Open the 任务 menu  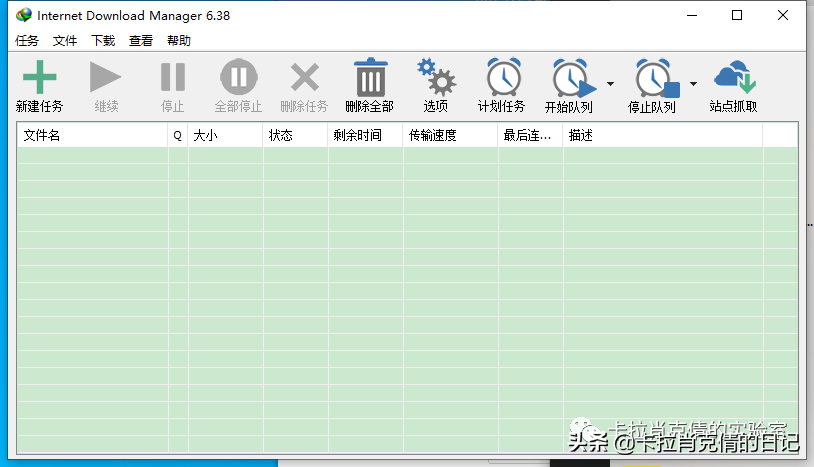[x=27, y=40]
